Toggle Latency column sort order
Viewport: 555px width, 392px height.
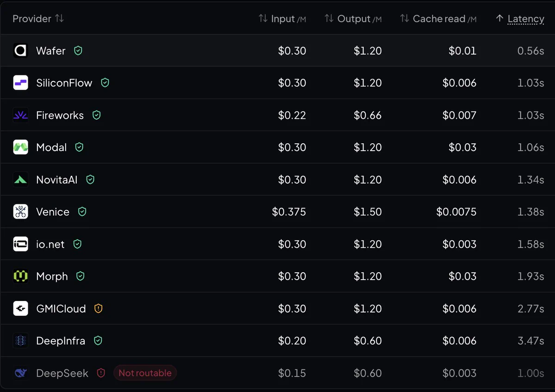[520, 18]
